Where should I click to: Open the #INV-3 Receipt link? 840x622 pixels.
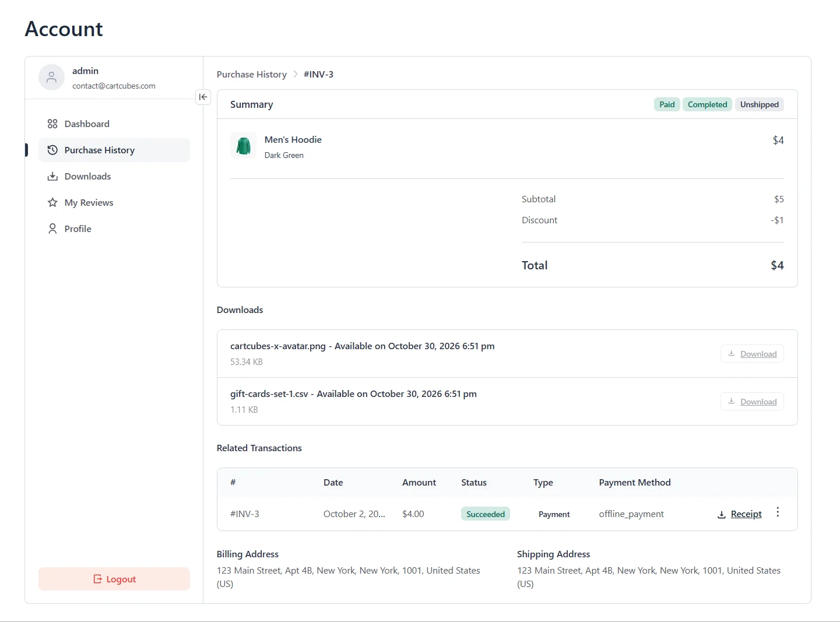point(740,514)
